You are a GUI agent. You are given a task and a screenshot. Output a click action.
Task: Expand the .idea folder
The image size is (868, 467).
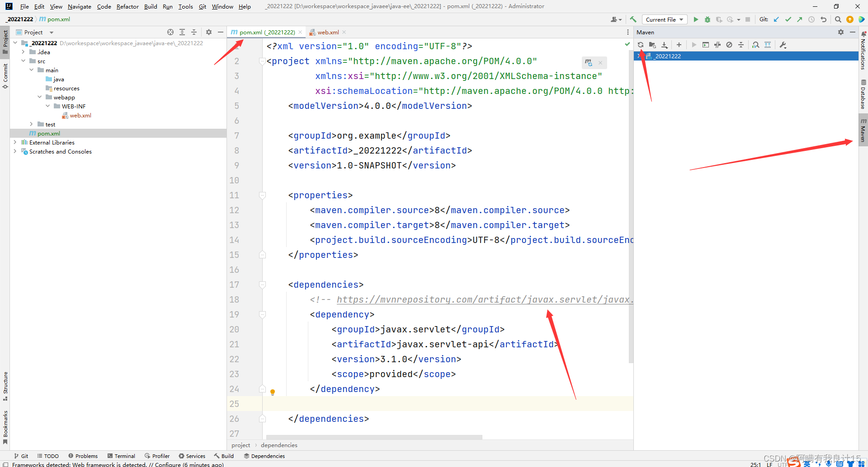coord(23,52)
